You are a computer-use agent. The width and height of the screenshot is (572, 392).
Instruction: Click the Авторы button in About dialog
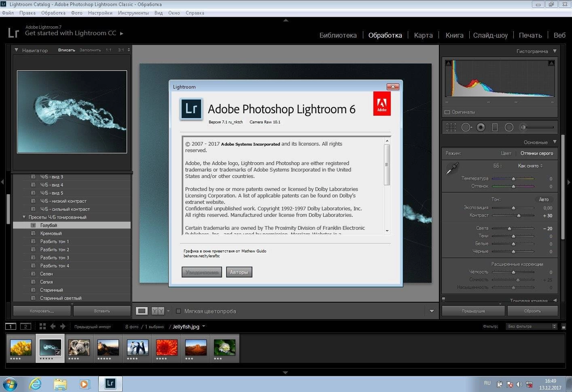point(239,272)
